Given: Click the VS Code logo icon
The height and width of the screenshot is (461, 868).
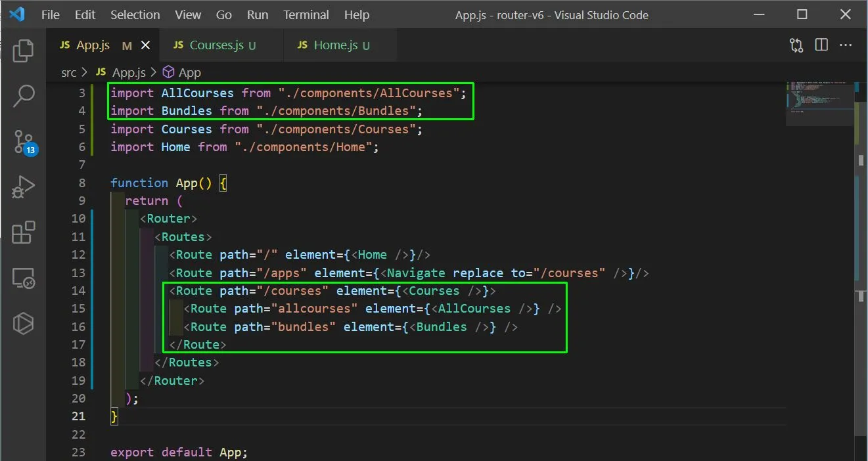Looking at the screenshot, I should [16, 14].
